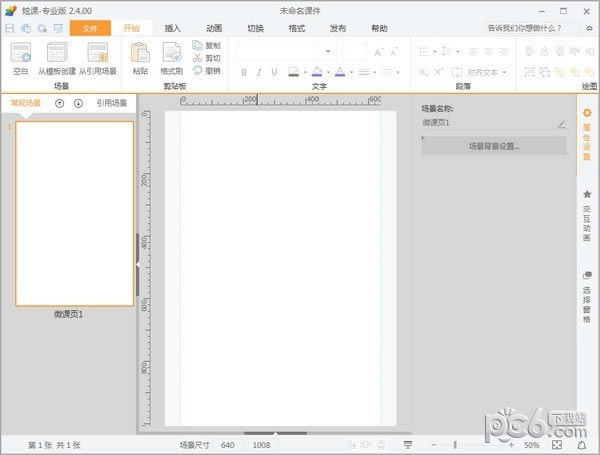Image resolution: width=600 pixels, height=455 pixels.
Task: Click the 场景背景设置 button
Action: (x=494, y=146)
